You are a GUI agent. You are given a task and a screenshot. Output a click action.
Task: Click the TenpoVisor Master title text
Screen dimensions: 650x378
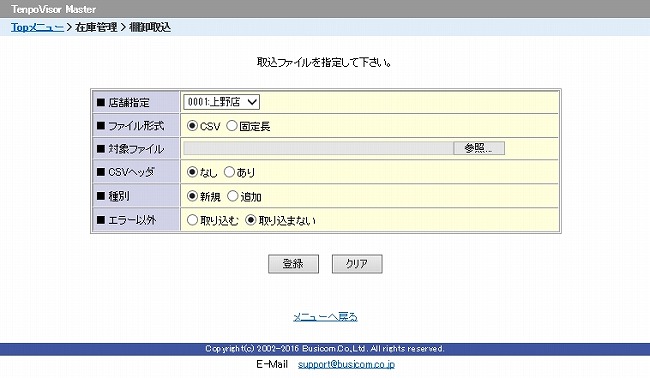click(53, 9)
